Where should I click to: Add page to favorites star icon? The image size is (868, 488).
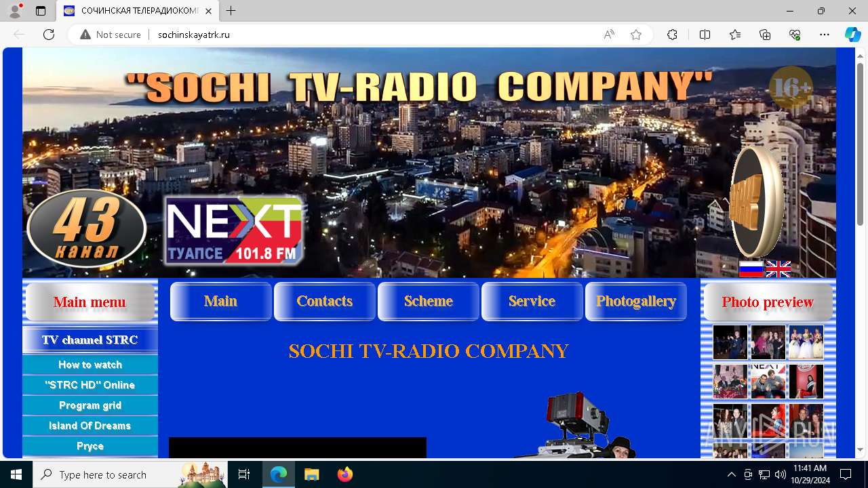click(636, 35)
